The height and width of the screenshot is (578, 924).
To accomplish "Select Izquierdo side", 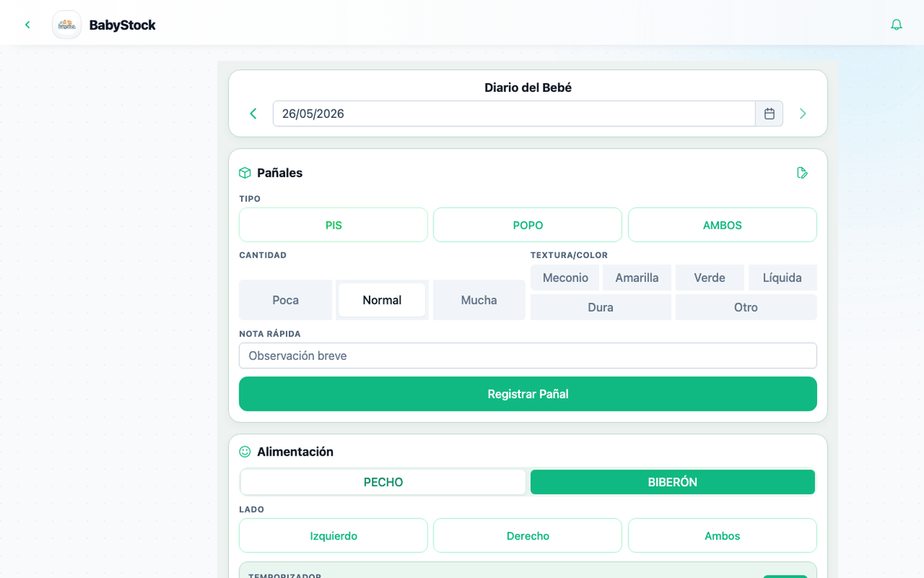I will pos(333,536).
